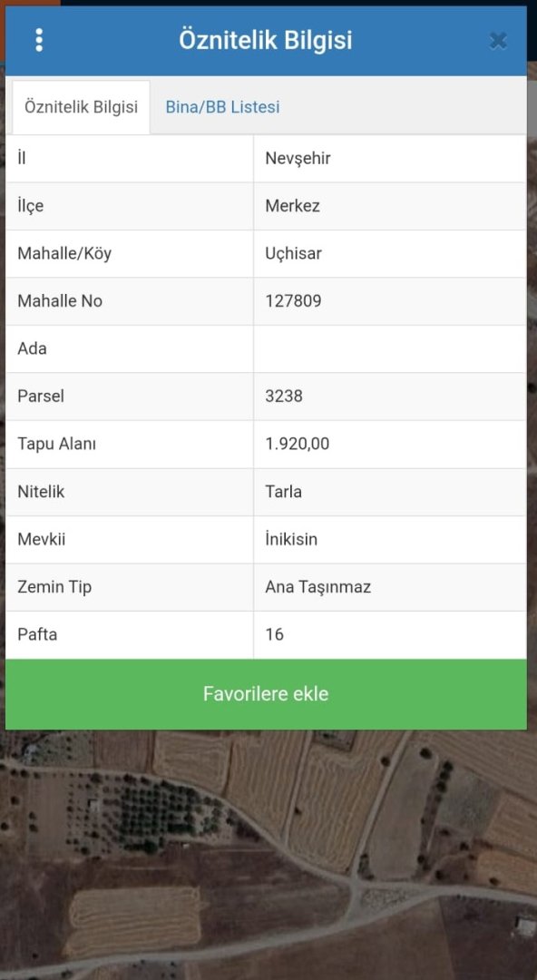
Task: Click the X icon to dismiss the panel
Action: (498, 40)
